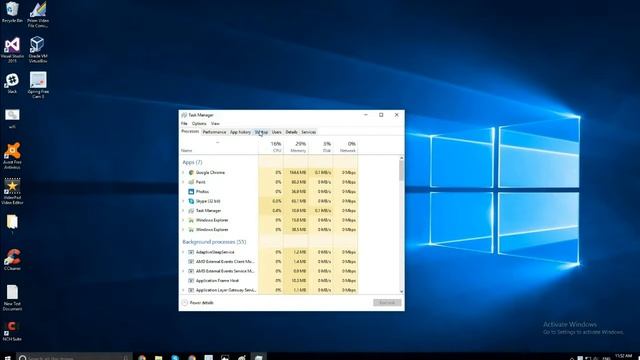Select the Apps (7) group header

point(192,162)
